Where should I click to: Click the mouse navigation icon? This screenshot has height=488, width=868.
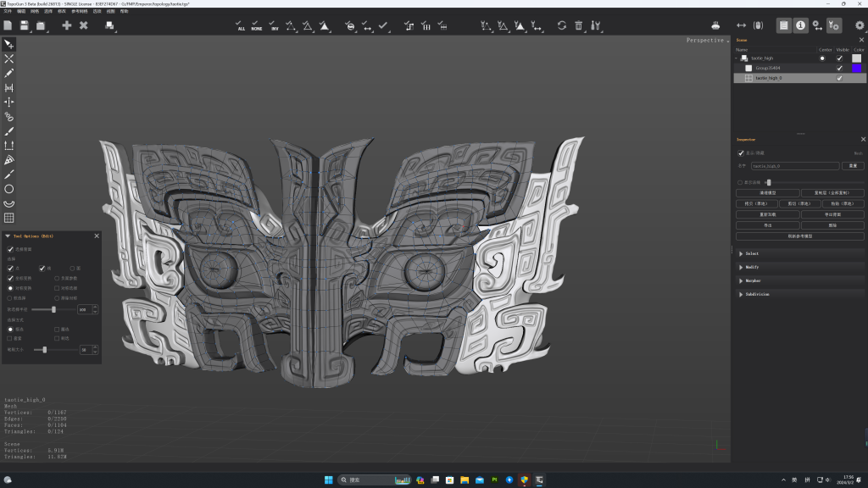pos(759,25)
